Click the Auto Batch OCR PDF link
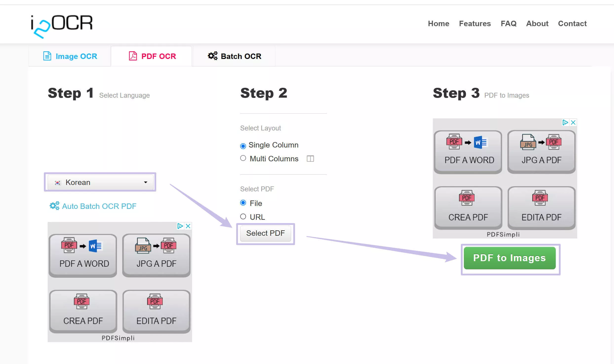The image size is (614, 364). tap(93, 206)
